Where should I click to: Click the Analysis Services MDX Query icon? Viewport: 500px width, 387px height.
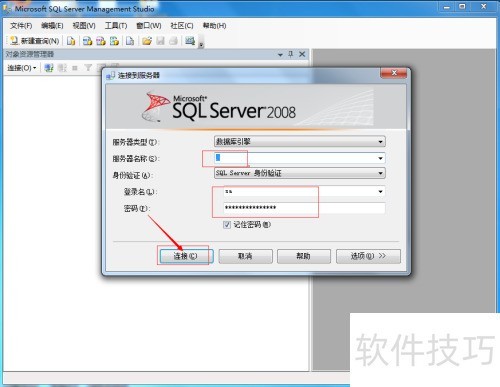coord(87,41)
